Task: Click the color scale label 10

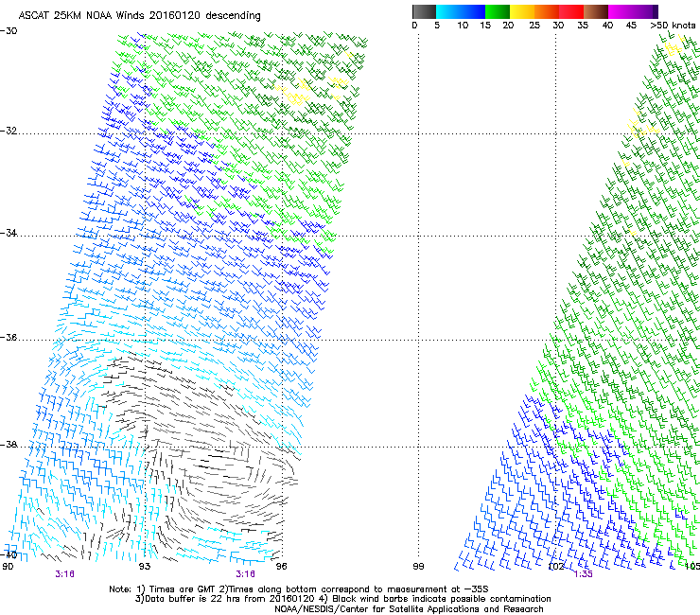Action: [x=463, y=26]
